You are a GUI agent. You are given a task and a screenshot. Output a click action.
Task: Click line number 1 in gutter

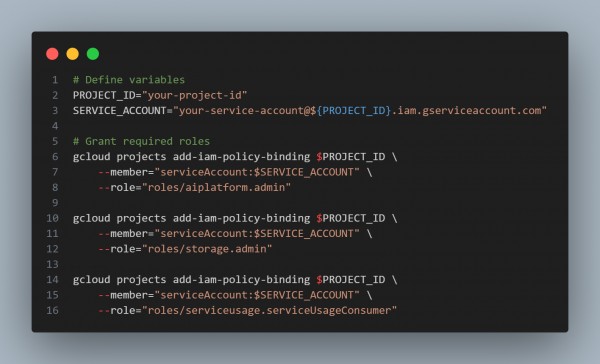[55, 80]
